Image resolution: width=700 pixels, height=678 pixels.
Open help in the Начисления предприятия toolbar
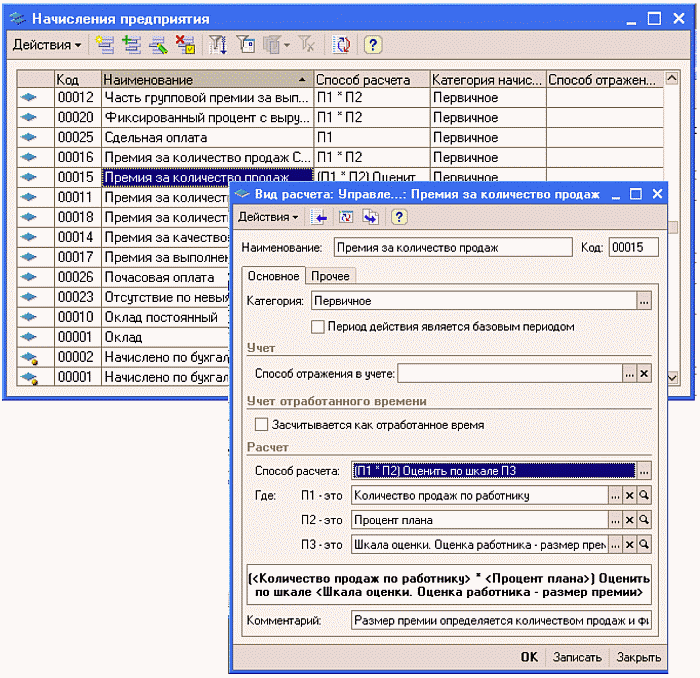tap(372, 45)
